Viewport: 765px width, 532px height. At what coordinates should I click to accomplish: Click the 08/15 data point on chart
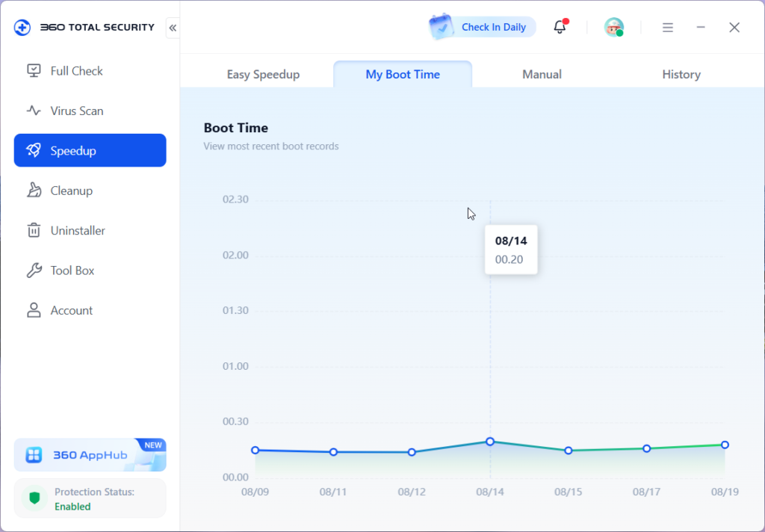point(569,451)
